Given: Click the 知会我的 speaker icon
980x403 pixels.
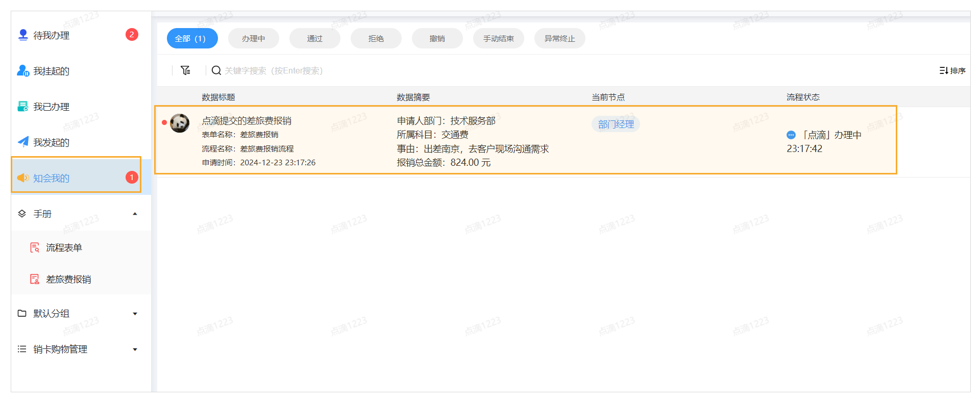Looking at the screenshot, I should coord(23,178).
